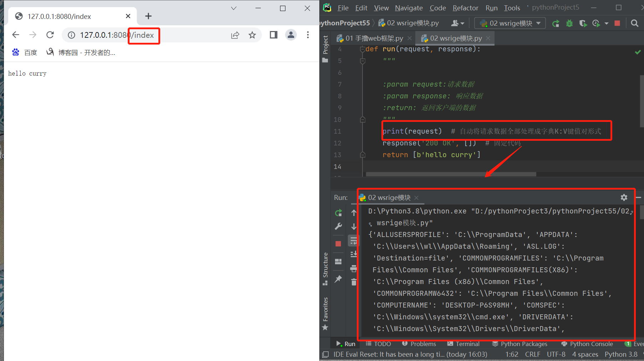This screenshot has width=644, height=361.
Task: Open the Python Packages tool window
Action: coord(519,344)
